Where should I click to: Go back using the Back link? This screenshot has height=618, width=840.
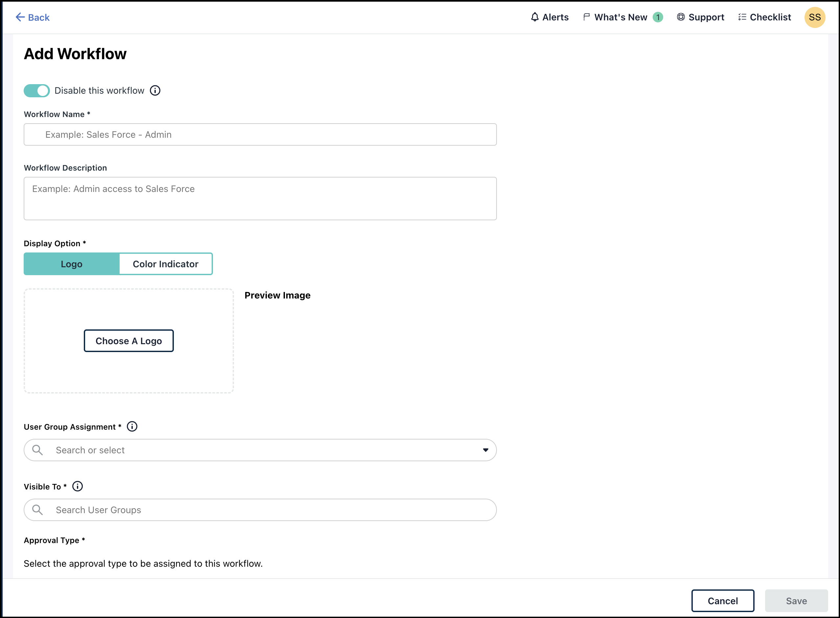pos(33,17)
